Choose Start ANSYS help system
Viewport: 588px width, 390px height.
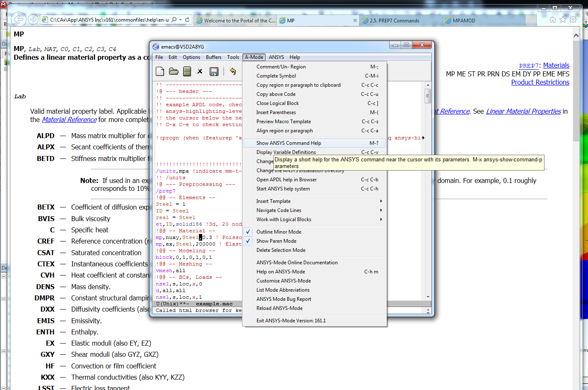[x=315, y=189]
